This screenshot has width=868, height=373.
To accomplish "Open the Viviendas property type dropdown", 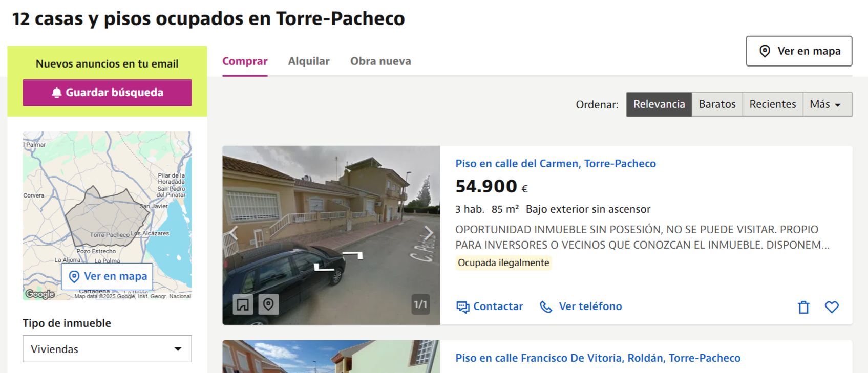I will [x=107, y=349].
